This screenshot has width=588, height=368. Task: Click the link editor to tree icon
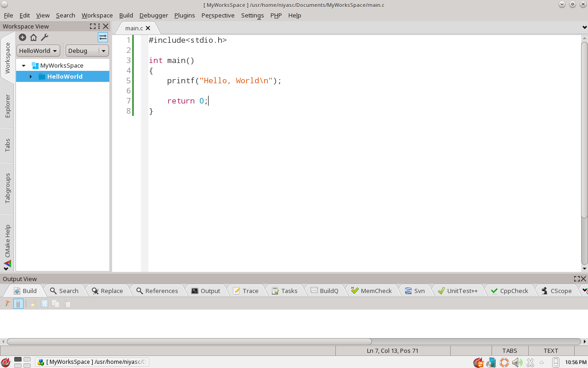tap(103, 37)
